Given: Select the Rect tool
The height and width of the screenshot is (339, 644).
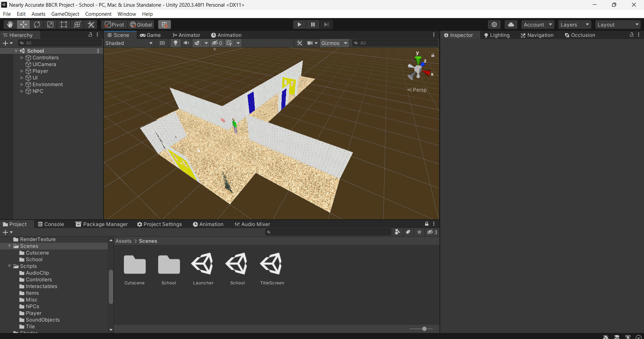Looking at the screenshot, I should click(x=64, y=24).
